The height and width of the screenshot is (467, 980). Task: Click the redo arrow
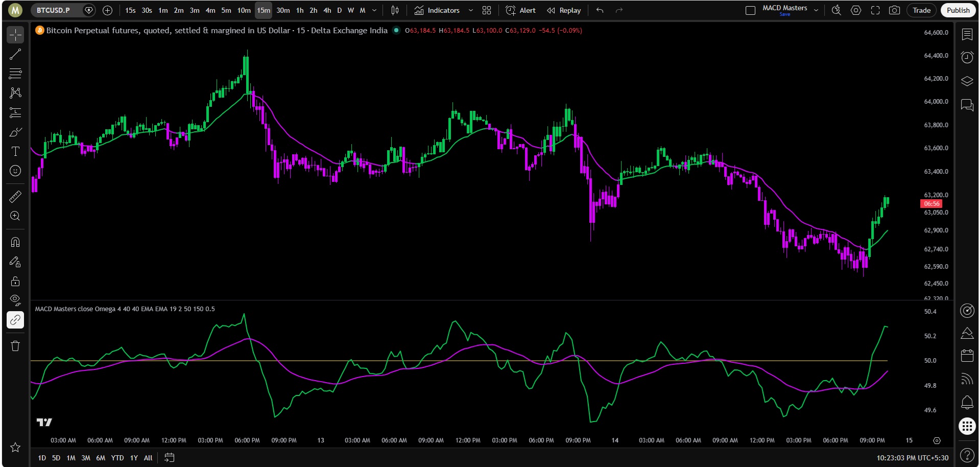pyautogui.click(x=619, y=10)
